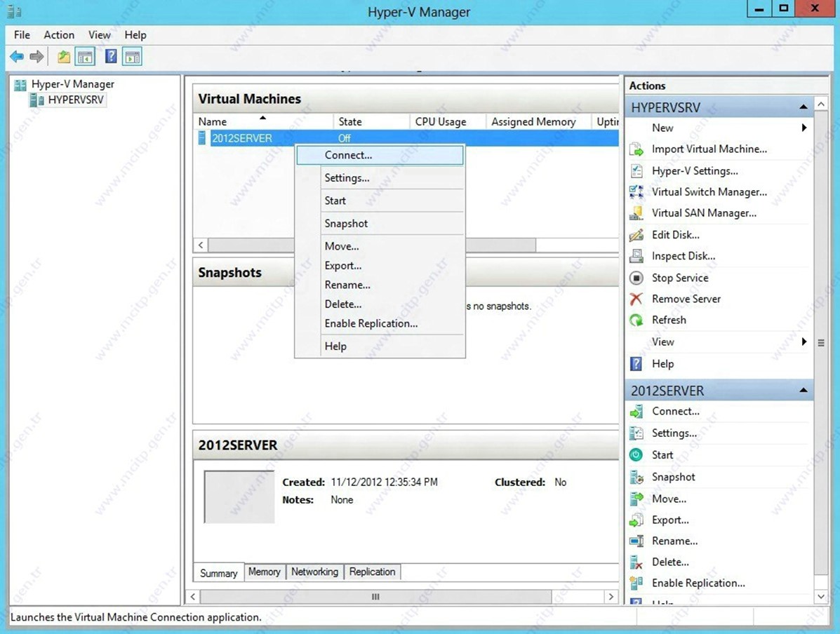Screen dimensions: 840x634
Task: Click the Snapshot icon in Actions pane
Action: tap(636, 477)
